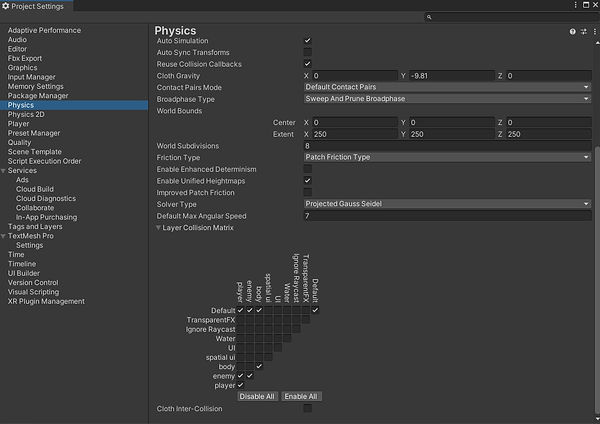Edit Default Max Angular Speed field
This screenshot has width=600, height=424.
(x=447, y=216)
